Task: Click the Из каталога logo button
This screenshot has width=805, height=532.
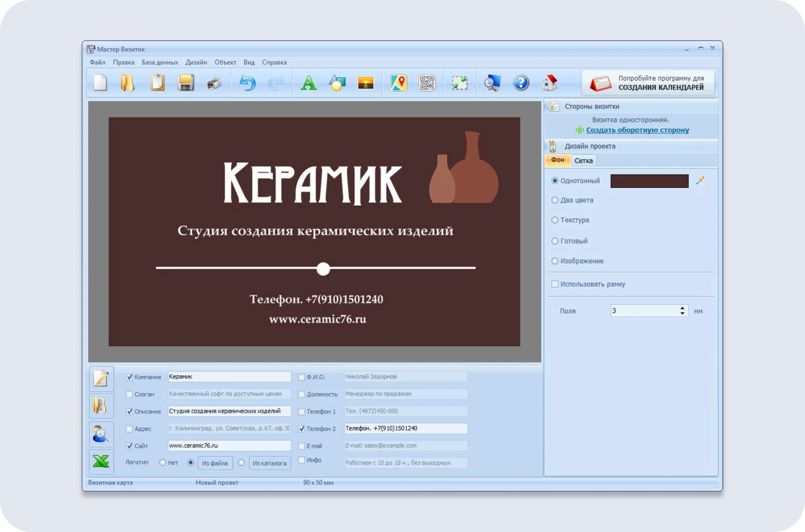Action: (x=270, y=463)
